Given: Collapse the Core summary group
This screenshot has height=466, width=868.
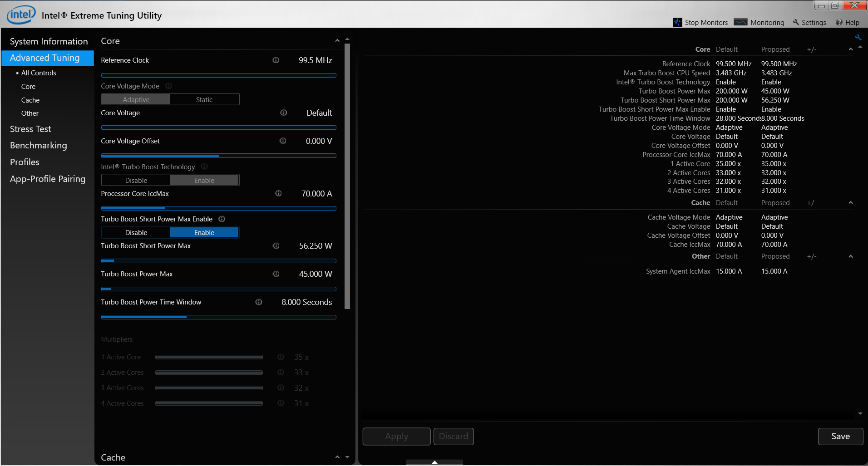Looking at the screenshot, I should coord(851,49).
